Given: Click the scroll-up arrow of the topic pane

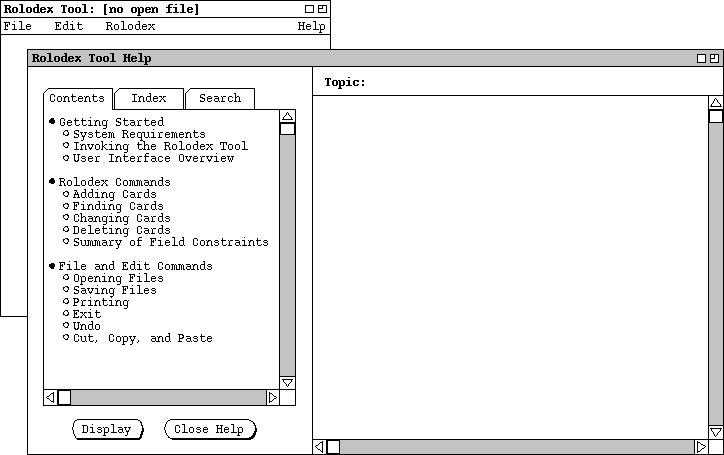Looking at the screenshot, I should [715, 103].
